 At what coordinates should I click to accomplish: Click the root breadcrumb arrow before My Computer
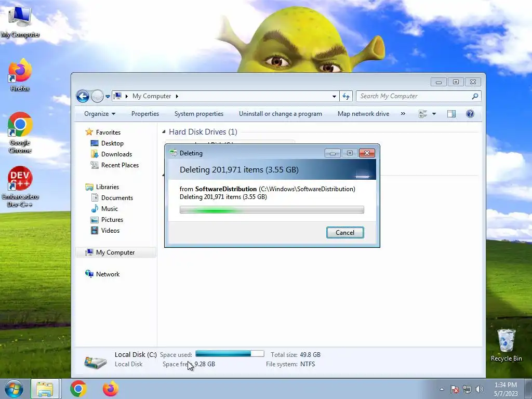click(x=127, y=96)
